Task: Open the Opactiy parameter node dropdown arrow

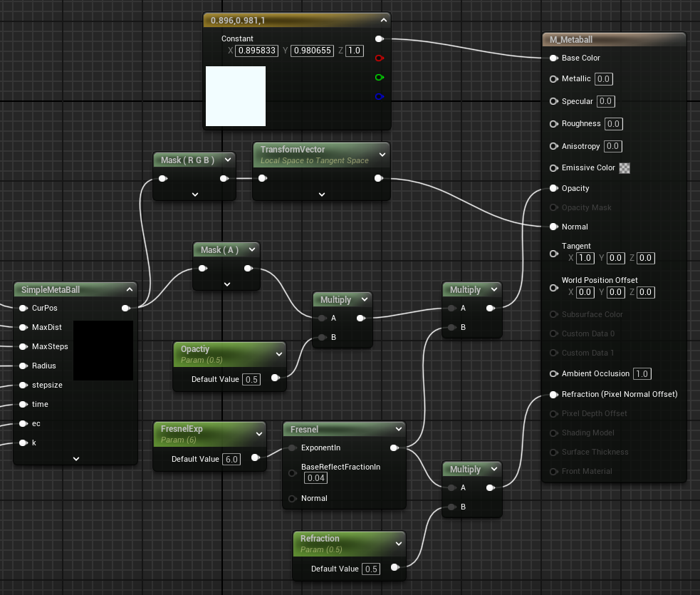Action: [278, 353]
